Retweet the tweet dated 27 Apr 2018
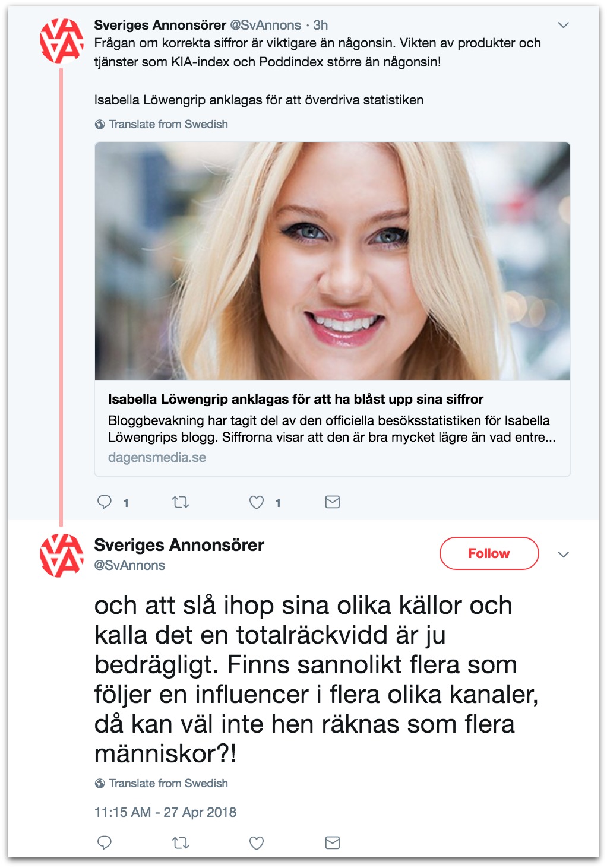Screen dimensions: 607x868 (181, 842)
